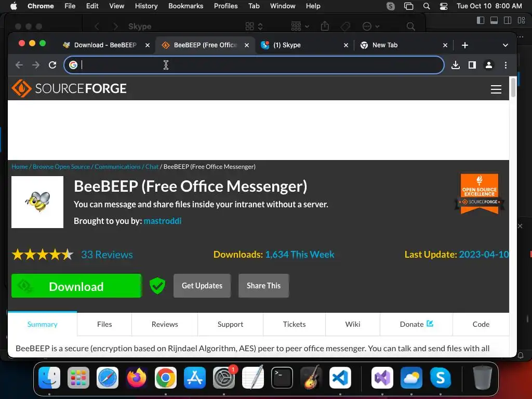Open Control Center in menu bar
The height and width of the screenshot is (399, 532).
tap(444, 6)
